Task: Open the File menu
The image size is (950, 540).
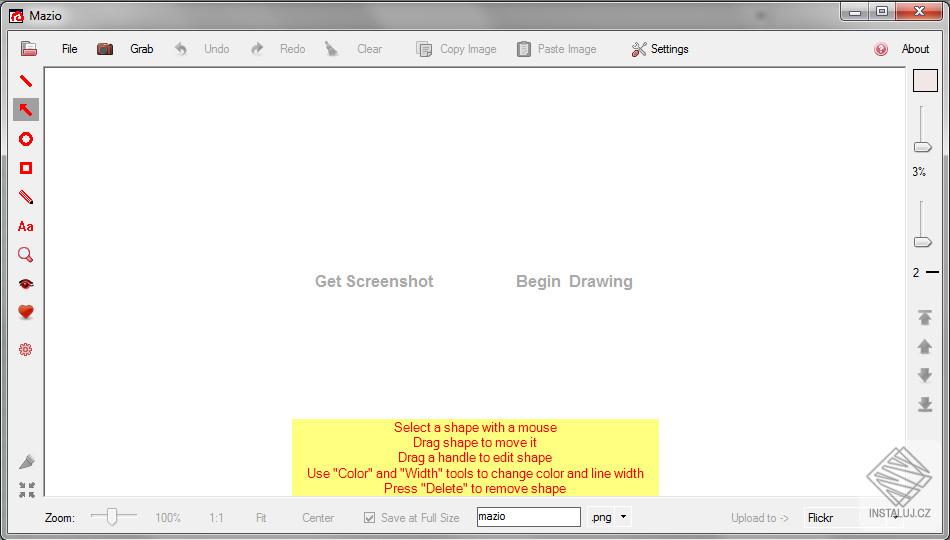Action: [70, 49]
